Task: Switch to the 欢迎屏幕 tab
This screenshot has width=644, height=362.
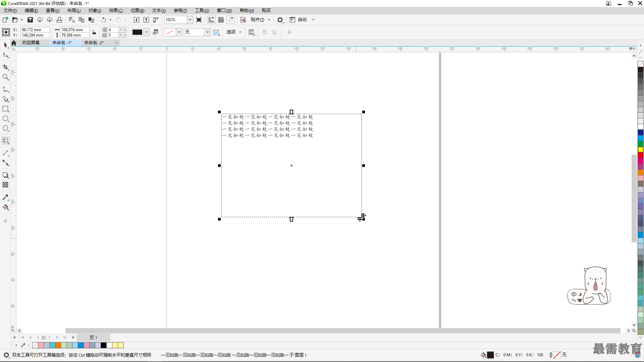Action: [31, 43]
